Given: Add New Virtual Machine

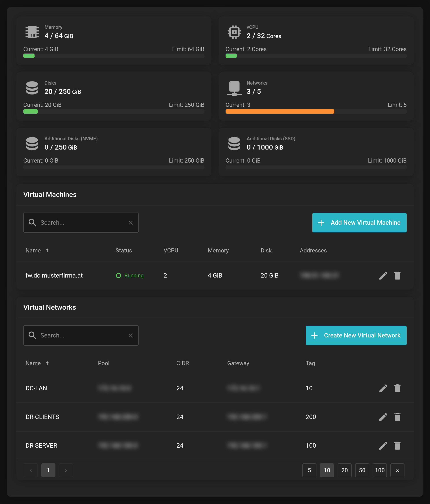Looking at the screenshot, I should point(359,223).
